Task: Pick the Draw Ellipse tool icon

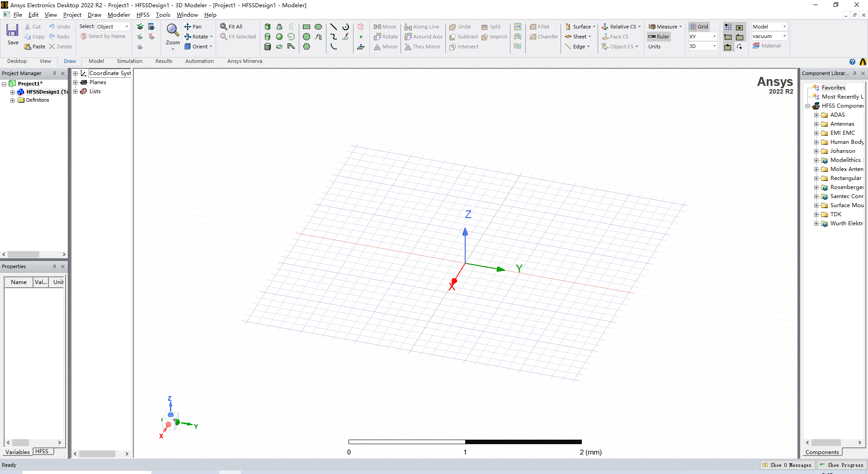Action: [318, 27]
